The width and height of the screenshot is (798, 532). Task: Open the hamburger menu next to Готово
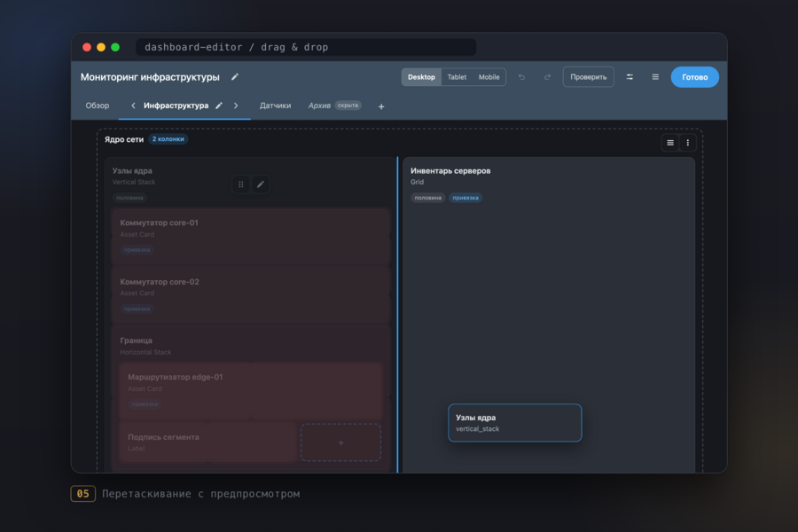(x=655, y=77)
